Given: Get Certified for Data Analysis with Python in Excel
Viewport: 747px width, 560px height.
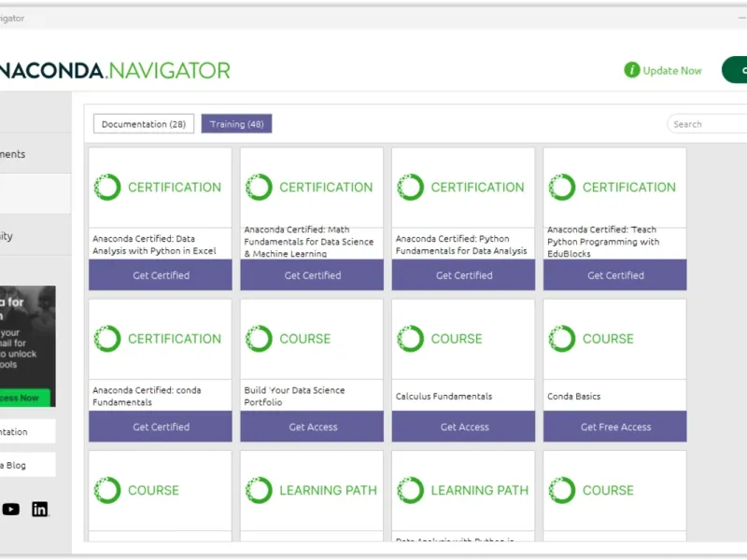Looking at the screenshot, I should tap(160, 275).
